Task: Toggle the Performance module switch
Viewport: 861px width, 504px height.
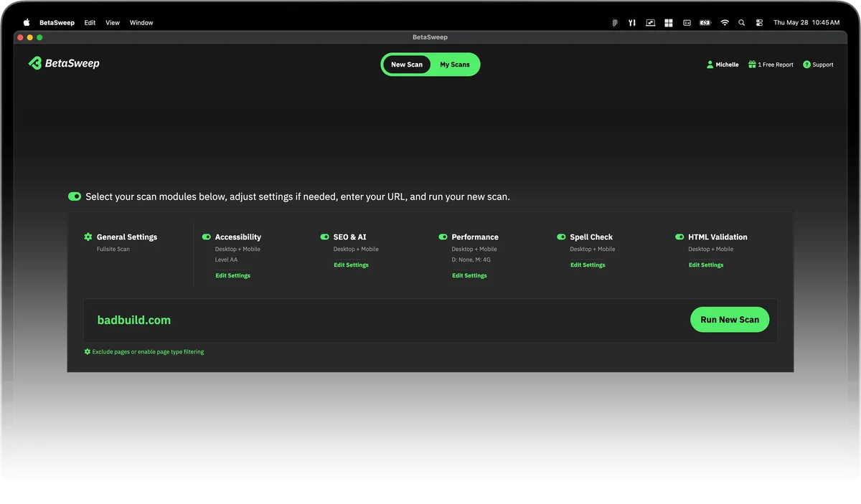Action: coord(443,237)
